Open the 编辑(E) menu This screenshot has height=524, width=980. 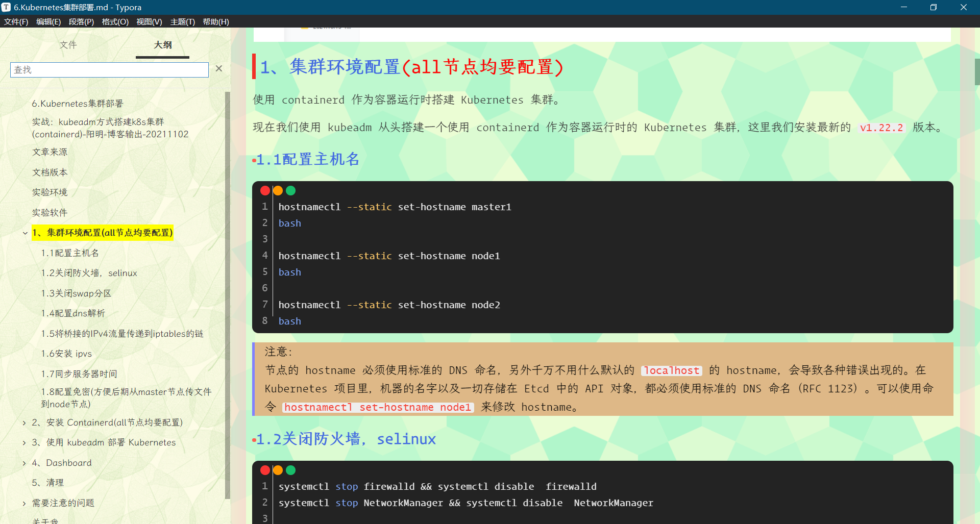[x=48, y=21]
